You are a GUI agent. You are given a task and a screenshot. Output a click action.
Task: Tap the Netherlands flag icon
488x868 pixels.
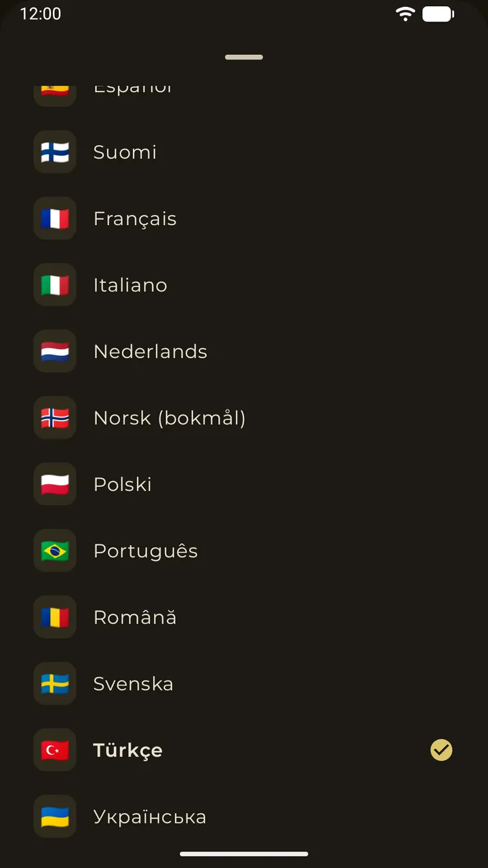[x=55, y=351]
